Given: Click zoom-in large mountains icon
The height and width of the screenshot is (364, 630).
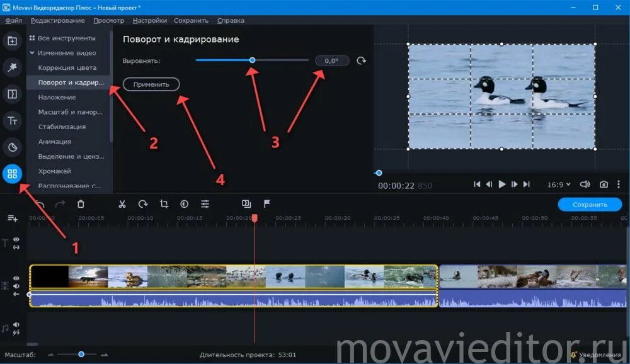Looking at the screenshot, I should (104, 355).
